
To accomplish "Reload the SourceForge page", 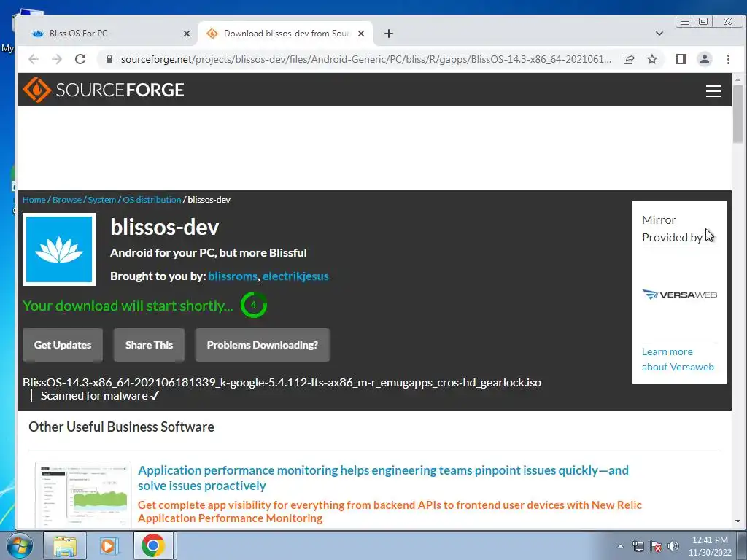I will [80, 59].
